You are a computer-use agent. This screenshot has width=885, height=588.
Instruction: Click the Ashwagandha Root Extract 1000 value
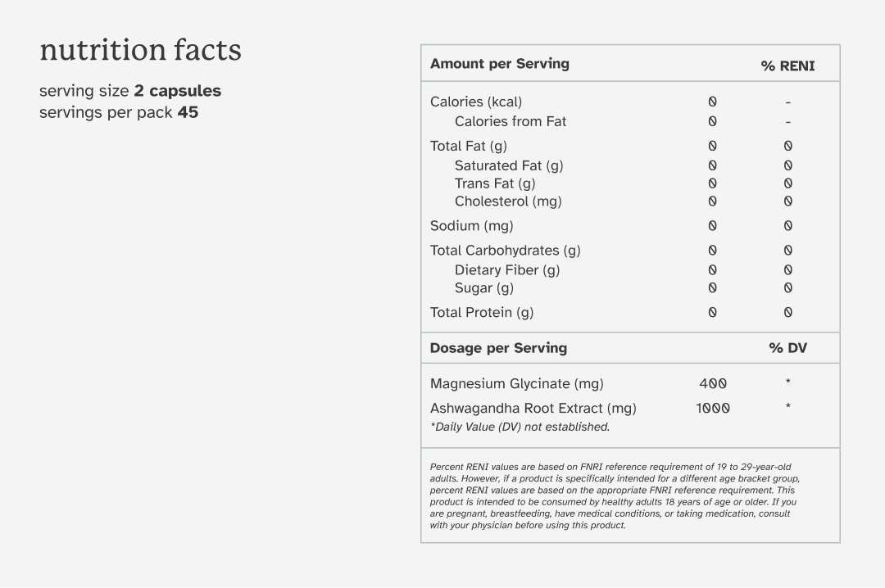(713, 409)
